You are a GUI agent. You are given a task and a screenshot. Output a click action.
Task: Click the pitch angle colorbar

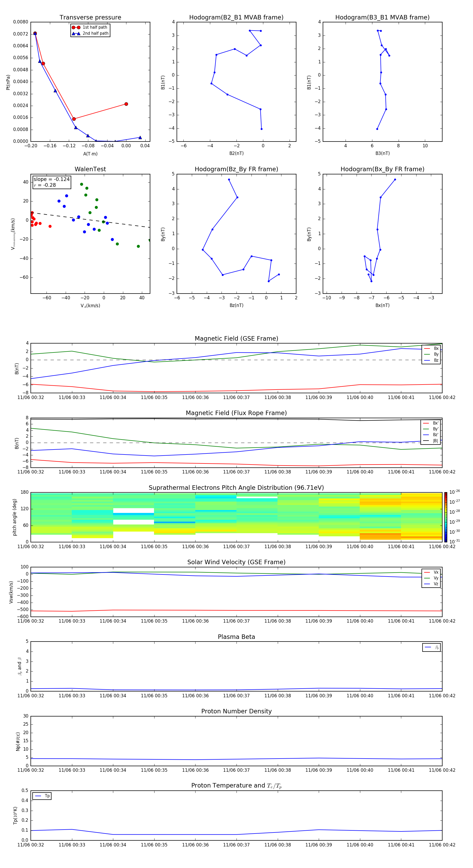(x=445, y=517)
